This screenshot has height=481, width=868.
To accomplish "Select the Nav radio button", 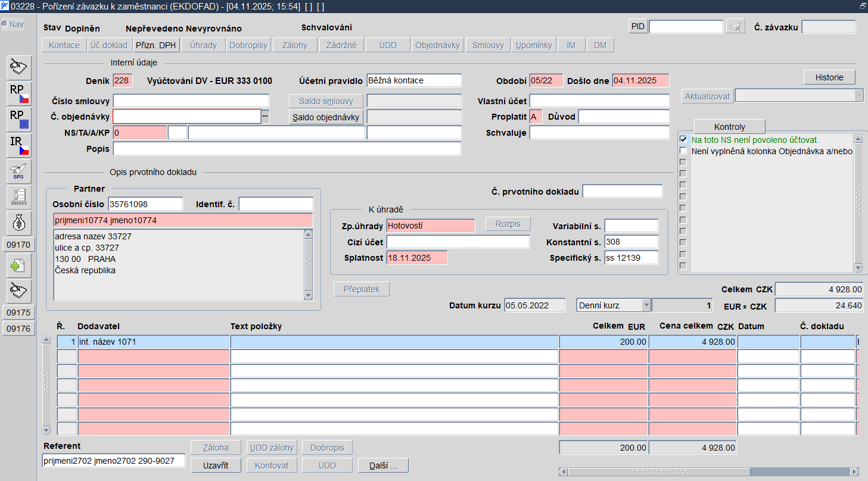I will click(4, 24).
